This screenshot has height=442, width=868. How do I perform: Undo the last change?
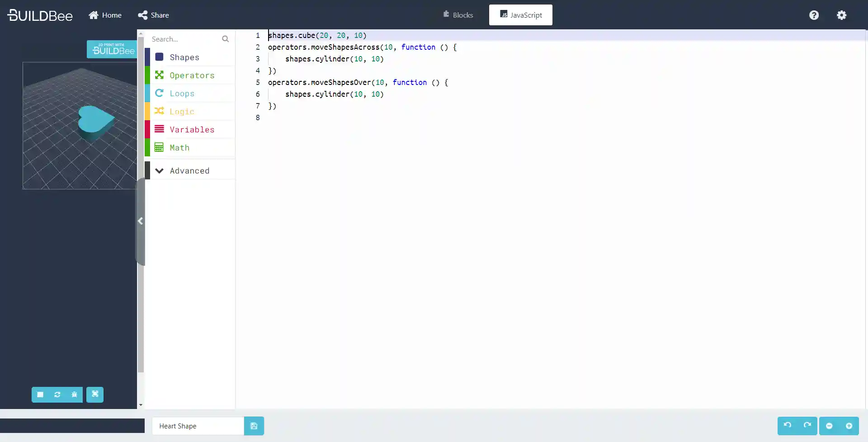(787, 426)
